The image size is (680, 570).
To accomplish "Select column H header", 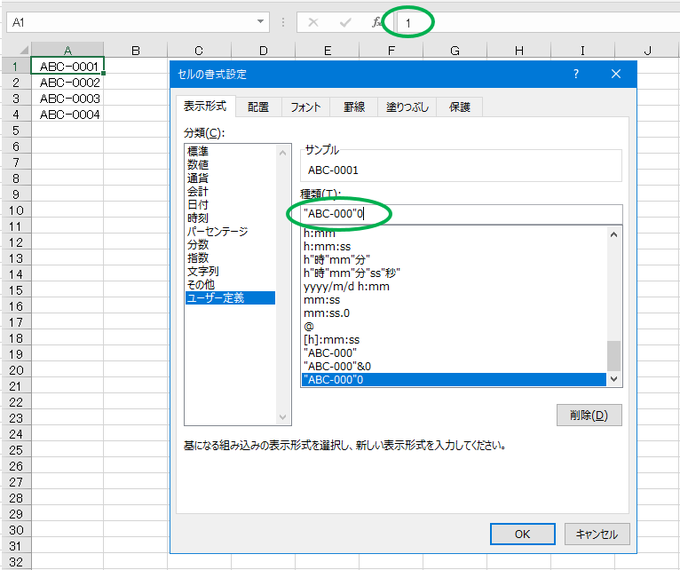I will click(x=519, y=50).
